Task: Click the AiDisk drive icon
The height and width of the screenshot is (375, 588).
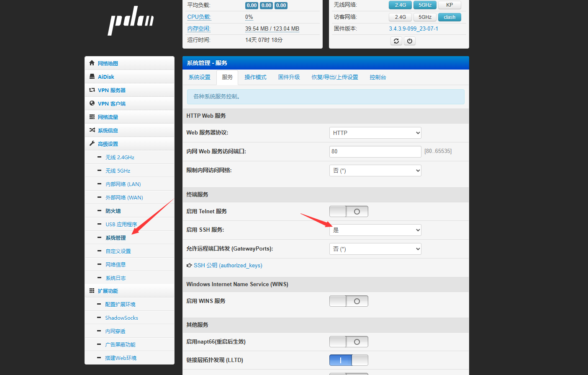Action: (x=92, y=77)
